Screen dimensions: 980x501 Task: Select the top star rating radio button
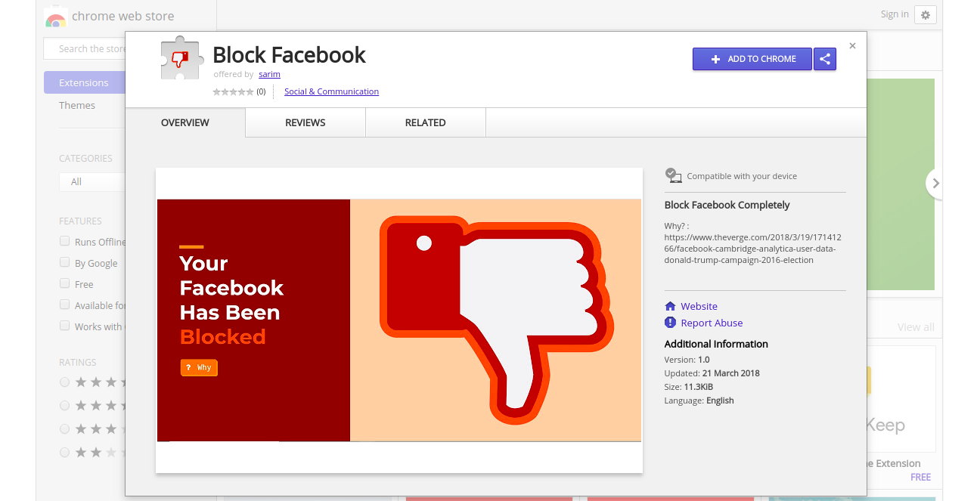65,382
